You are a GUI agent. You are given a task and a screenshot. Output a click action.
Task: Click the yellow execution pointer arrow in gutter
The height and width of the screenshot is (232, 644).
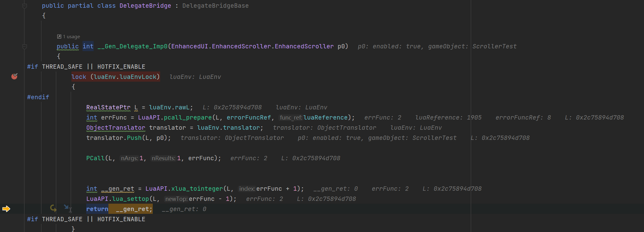click(6, 209)
